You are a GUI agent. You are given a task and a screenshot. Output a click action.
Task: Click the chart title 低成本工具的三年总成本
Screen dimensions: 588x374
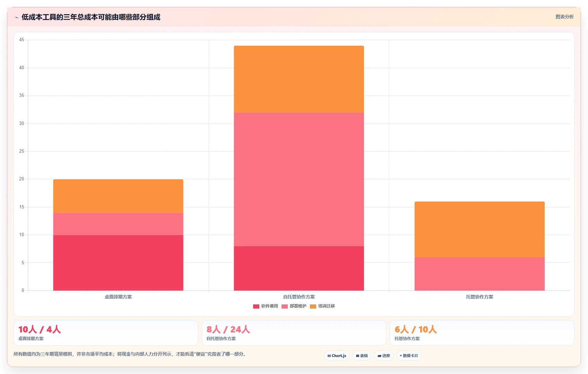pyautogui.click(x=91, y=17)
